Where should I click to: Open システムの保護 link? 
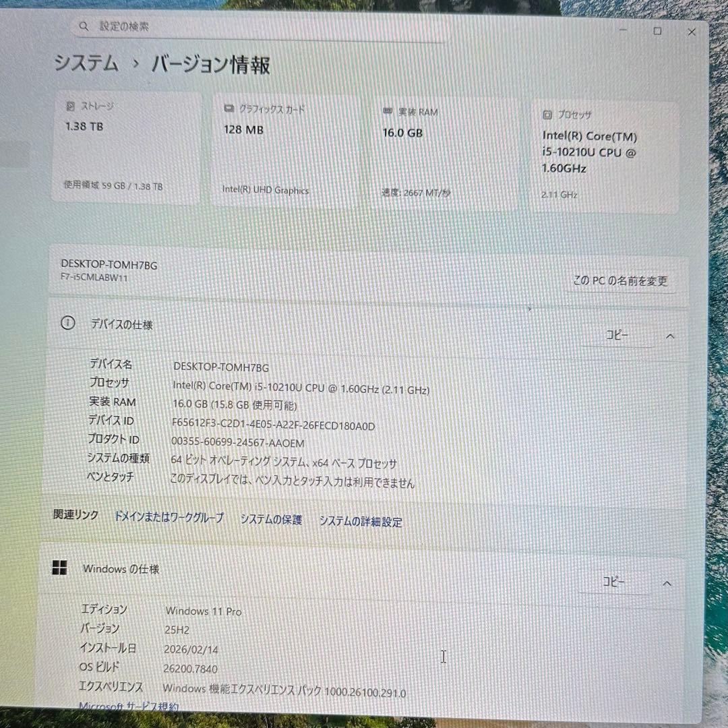click(271, 519)
